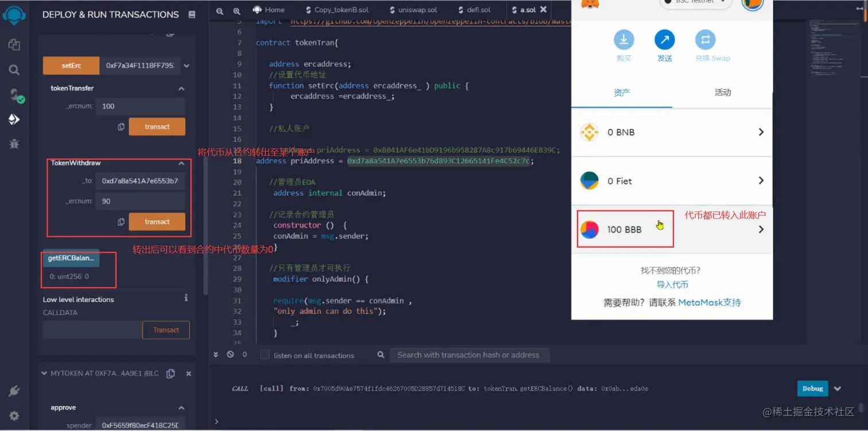
Task: Open the Search in files sidebar icon
Action: 14,70
